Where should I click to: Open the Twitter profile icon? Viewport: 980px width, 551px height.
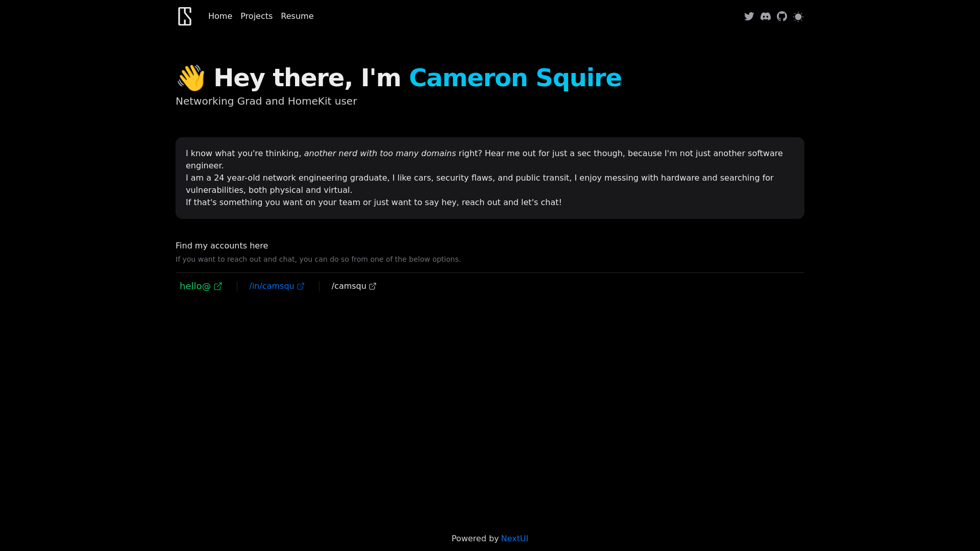(x=749, y=16)
